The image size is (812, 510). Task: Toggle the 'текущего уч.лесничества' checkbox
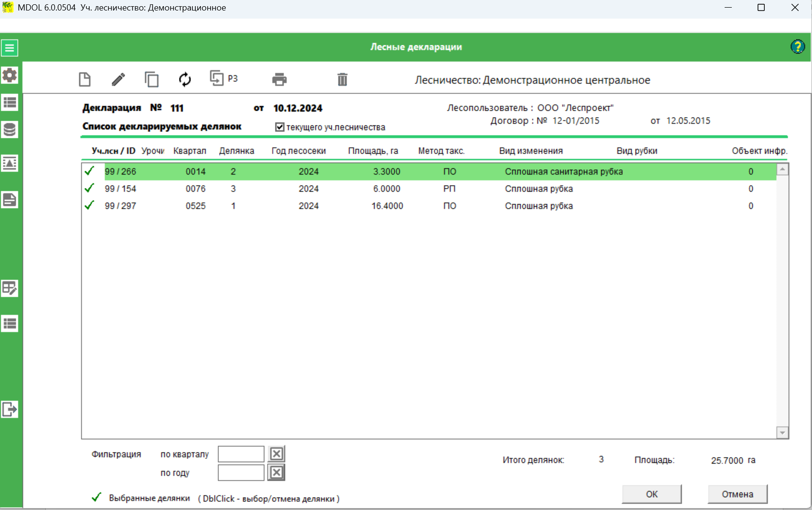coord(280,127)
